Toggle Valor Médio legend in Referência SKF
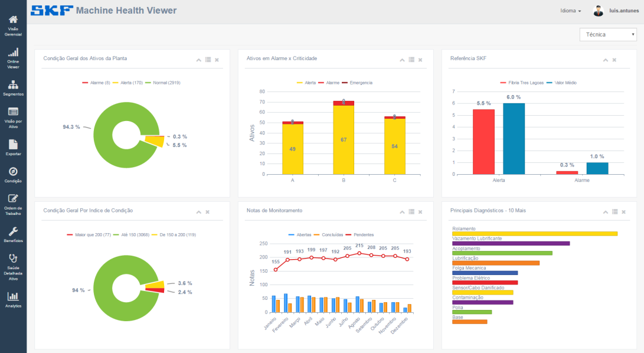 click(561, 83)
